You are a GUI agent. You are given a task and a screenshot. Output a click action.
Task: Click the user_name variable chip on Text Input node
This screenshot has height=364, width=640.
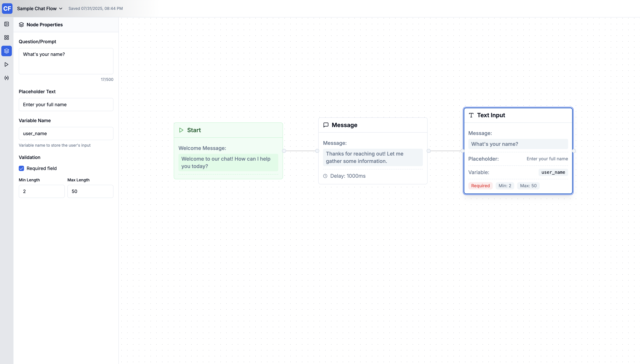(553, 172)
